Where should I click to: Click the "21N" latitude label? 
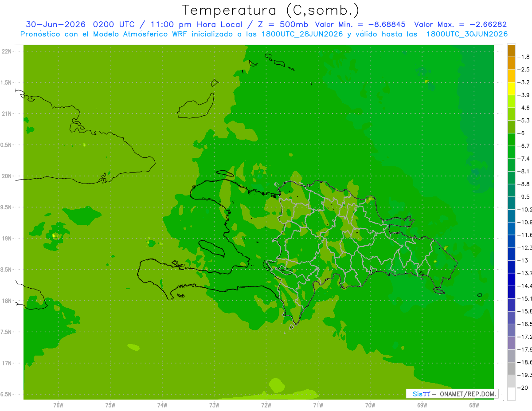8,114
